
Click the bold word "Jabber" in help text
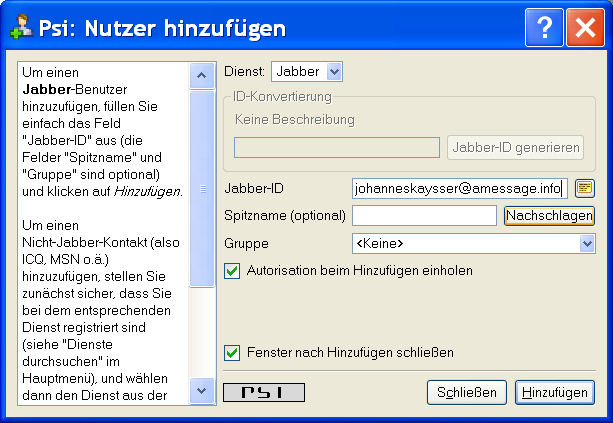pyautogui.click(x=47, y=90)
